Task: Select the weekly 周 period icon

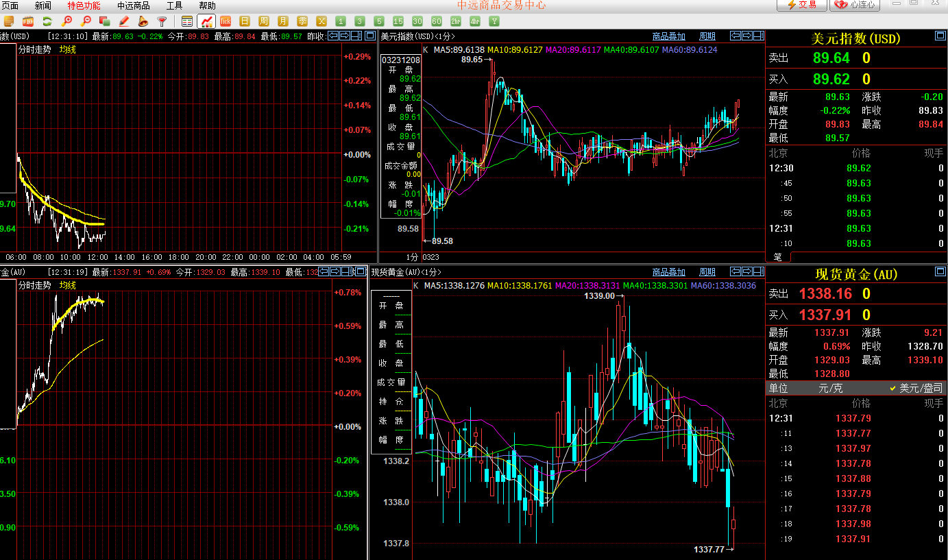Action: click(x=264, y=21)
